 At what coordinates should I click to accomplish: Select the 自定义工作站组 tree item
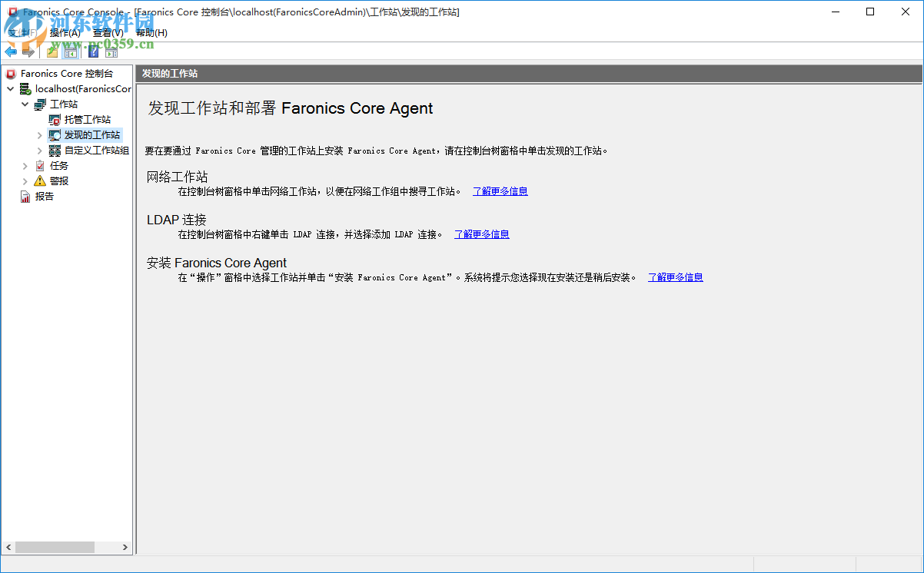(x=95, y=150)
